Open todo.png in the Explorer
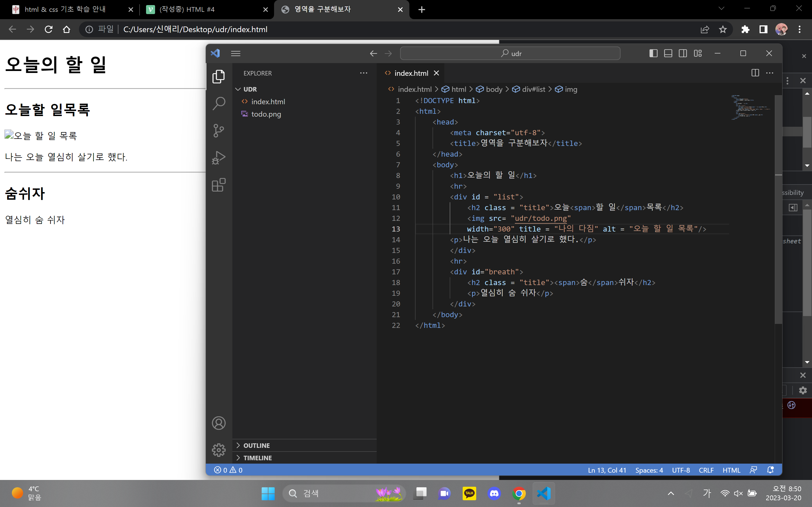Screen dimensions: 812x507 click(266, 114)
